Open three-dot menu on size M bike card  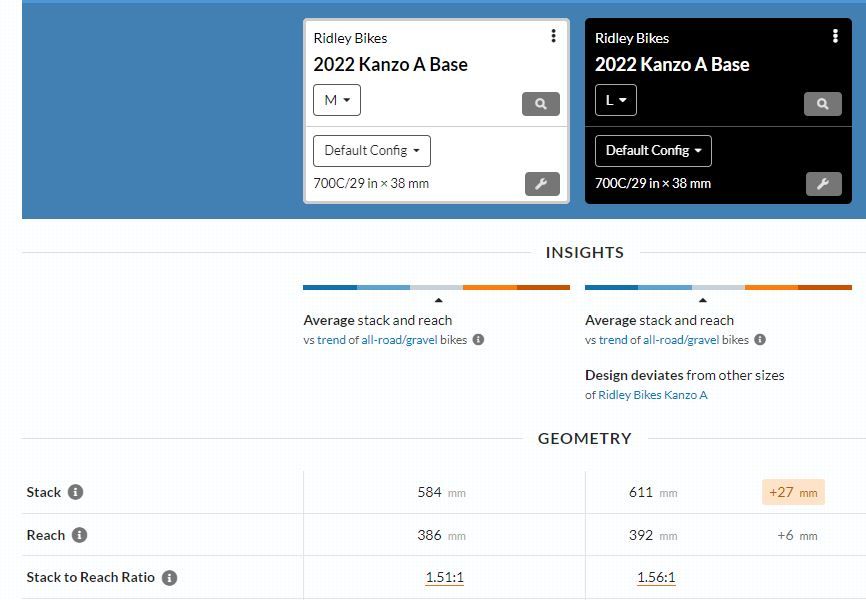[x=553, y=37]
